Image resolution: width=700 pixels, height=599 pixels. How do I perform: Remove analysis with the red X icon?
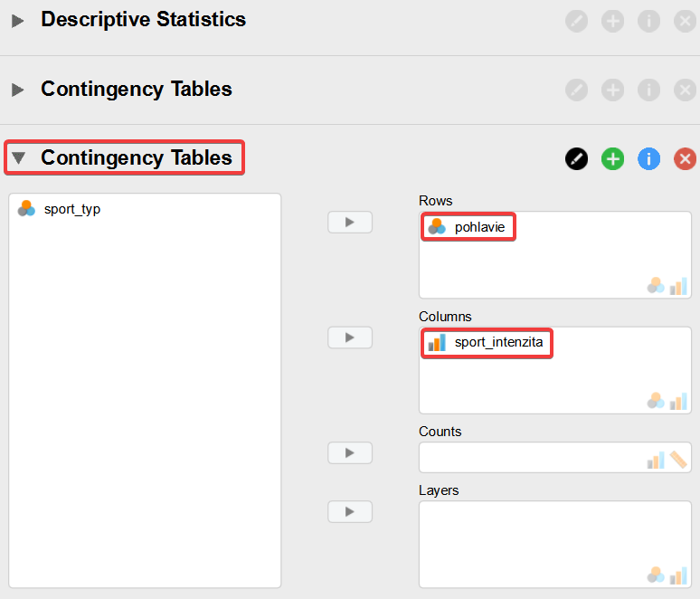[686, 158]
